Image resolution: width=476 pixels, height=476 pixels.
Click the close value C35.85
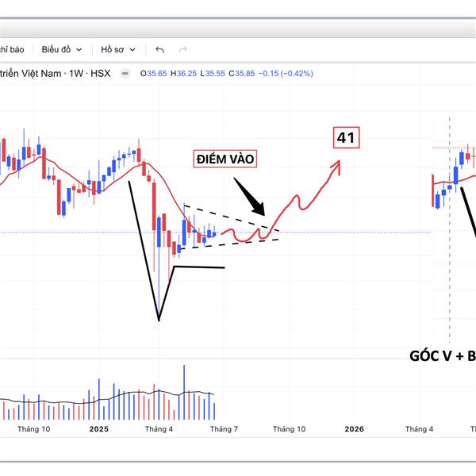(x=242, y=74)
